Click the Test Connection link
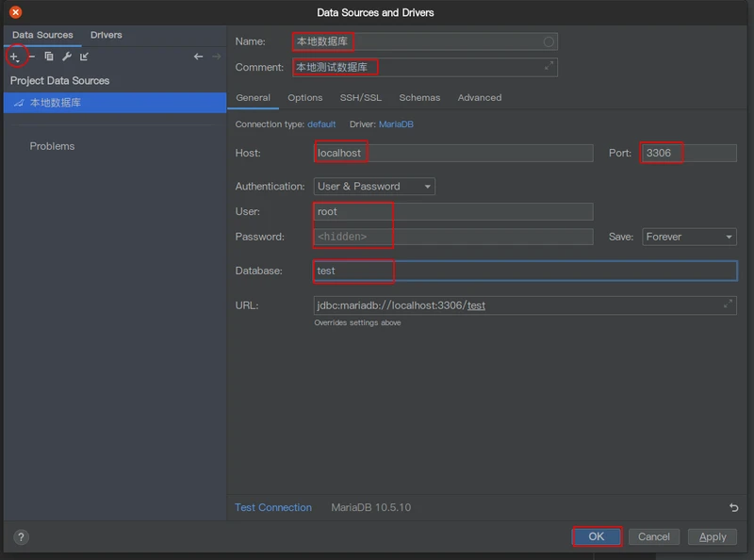 (273, 507)
